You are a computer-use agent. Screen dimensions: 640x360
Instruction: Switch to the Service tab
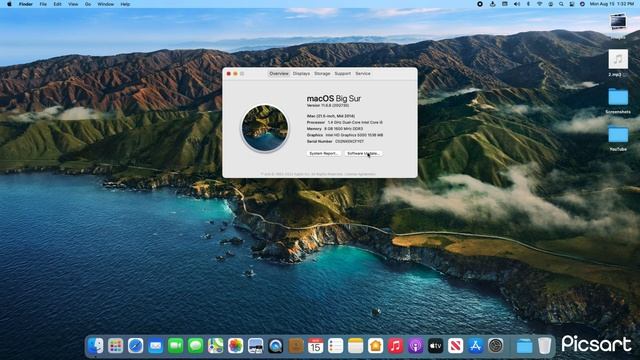tap(363, 73)
